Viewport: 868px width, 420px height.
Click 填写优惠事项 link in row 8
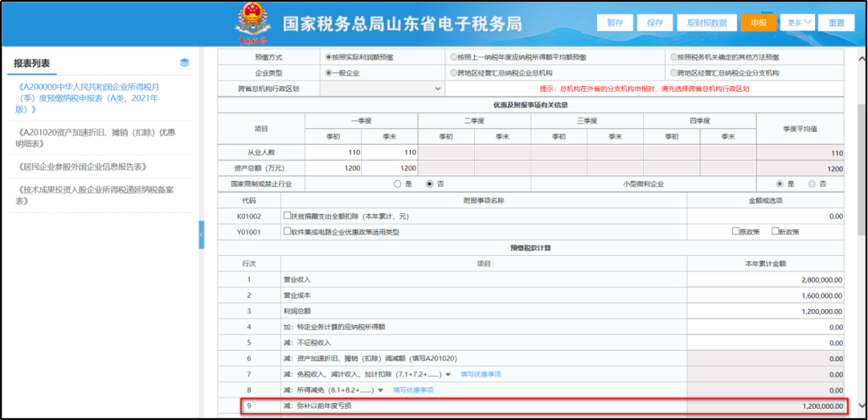(x=413, y=390)
